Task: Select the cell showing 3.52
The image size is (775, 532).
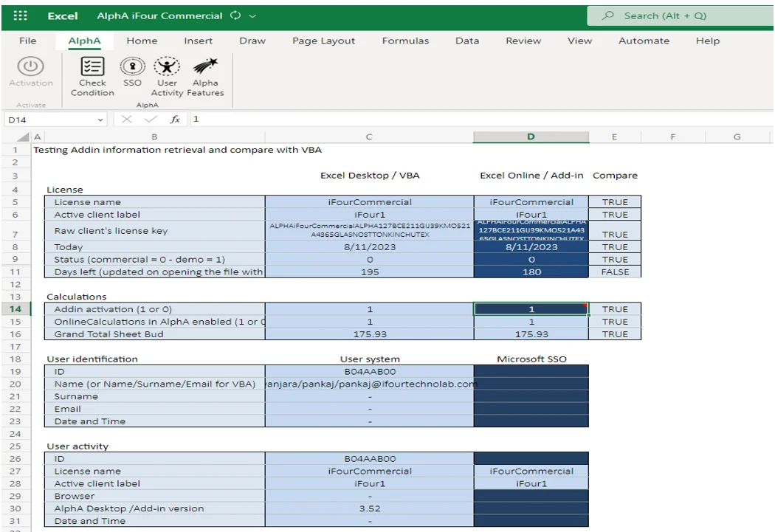Action: pyautogui.click(x=370, y=508)
